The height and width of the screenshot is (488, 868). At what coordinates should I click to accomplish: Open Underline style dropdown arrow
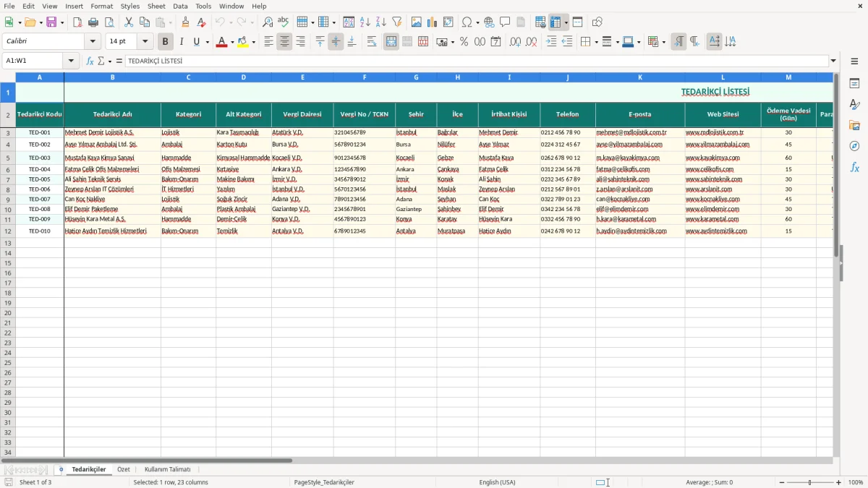click(207, 42)
